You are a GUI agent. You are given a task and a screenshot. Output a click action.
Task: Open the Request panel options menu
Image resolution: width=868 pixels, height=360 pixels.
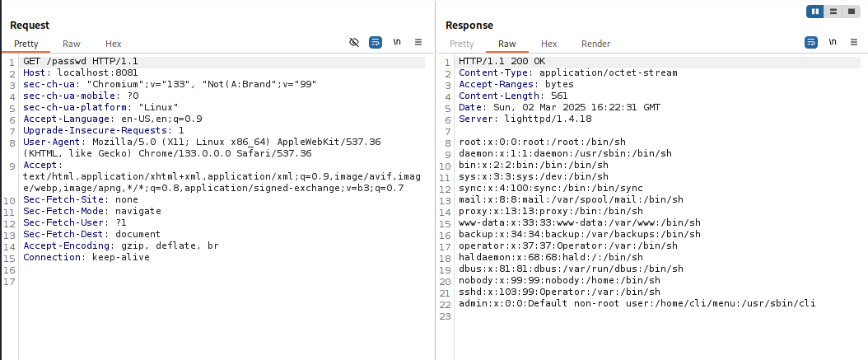click(x=418, y=42)
